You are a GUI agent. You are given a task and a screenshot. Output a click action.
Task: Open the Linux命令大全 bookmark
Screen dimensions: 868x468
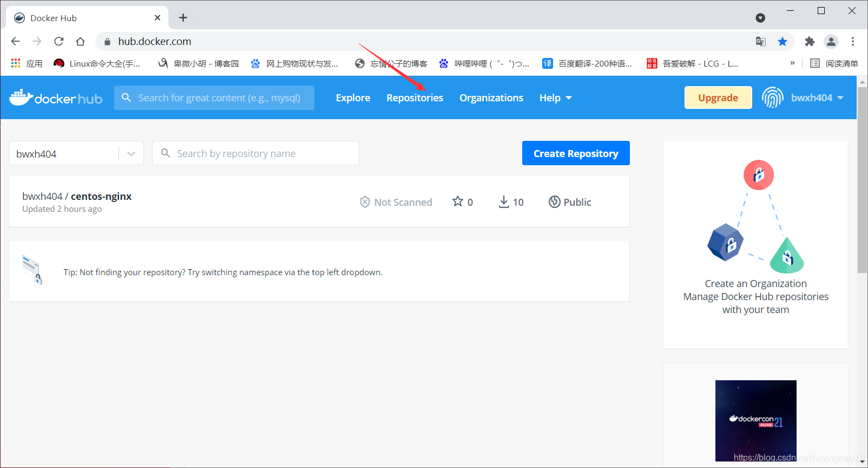pyautogui.click(x=97, y=63)
